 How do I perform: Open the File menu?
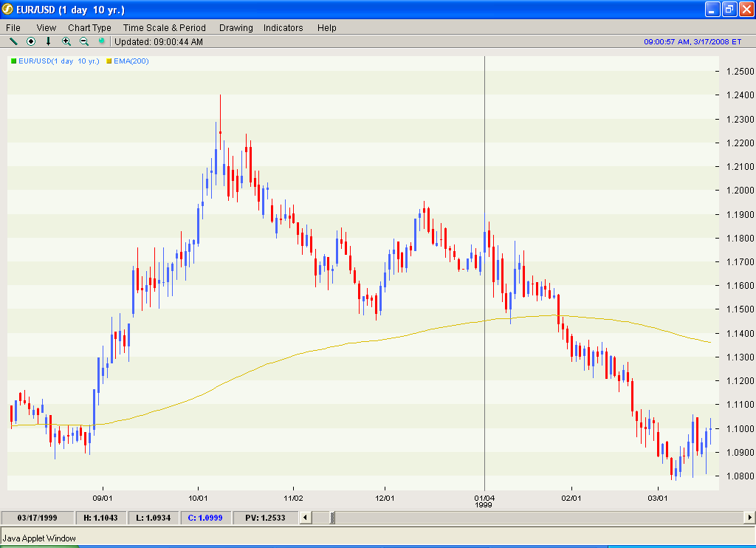13,27
